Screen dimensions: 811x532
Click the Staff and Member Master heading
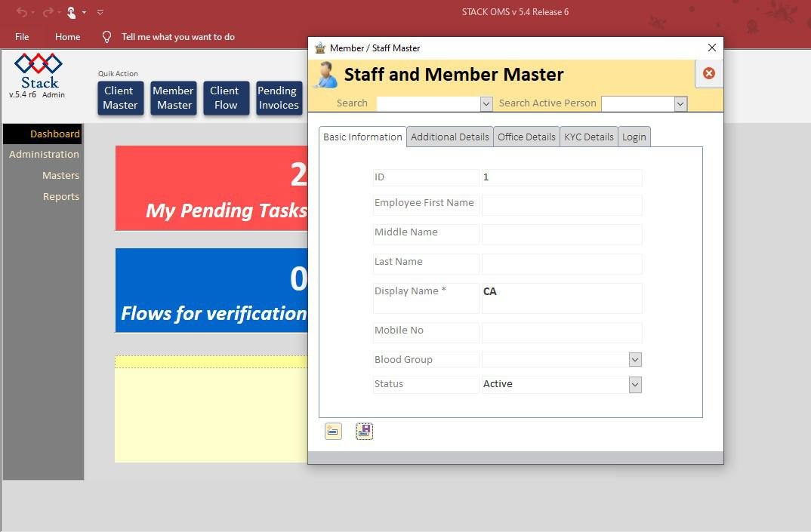(x=454, y=75)
